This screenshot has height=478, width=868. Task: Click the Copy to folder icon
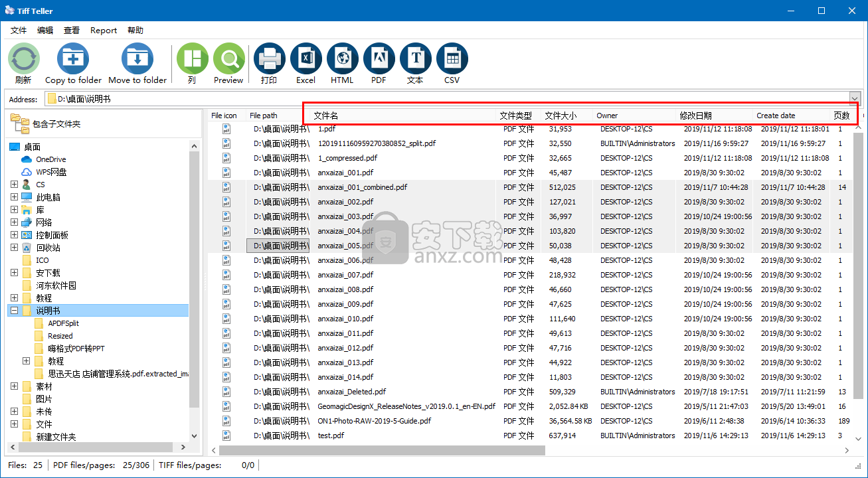(73, 58)
